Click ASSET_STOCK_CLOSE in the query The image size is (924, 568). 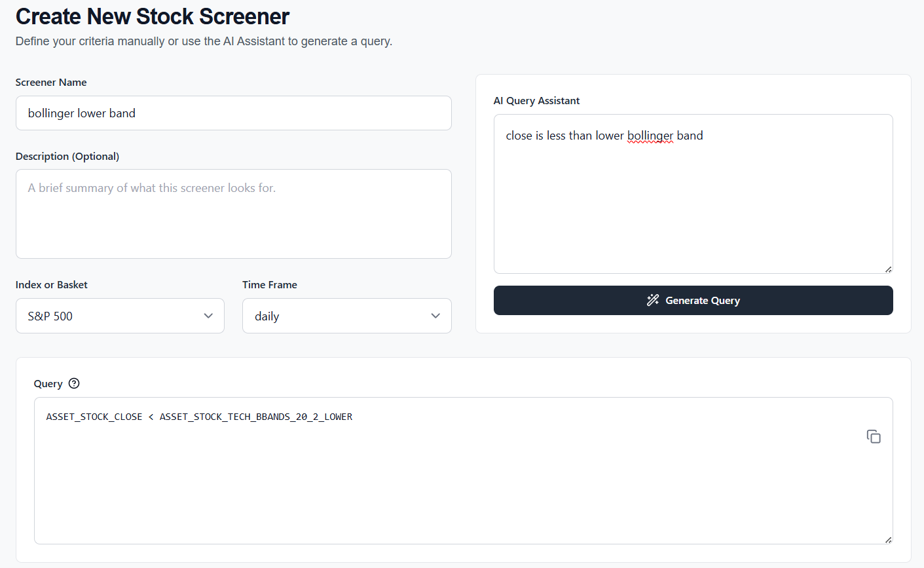94,417
